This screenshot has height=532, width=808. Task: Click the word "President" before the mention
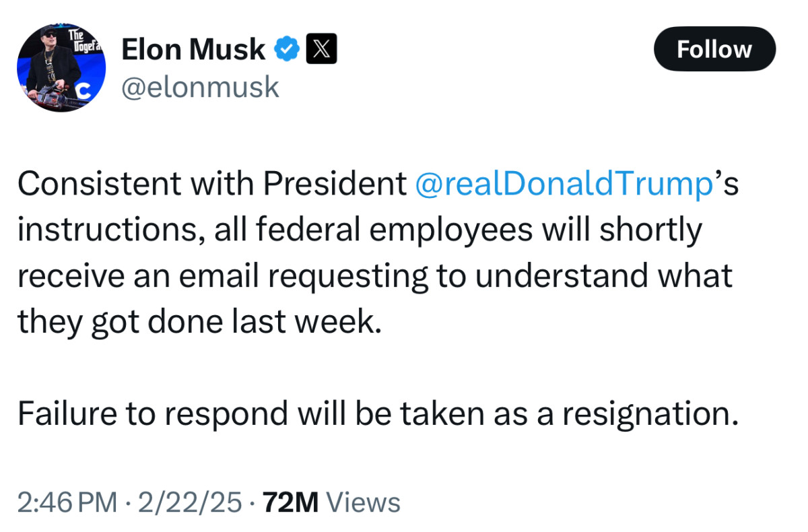[x=335, y=183]
